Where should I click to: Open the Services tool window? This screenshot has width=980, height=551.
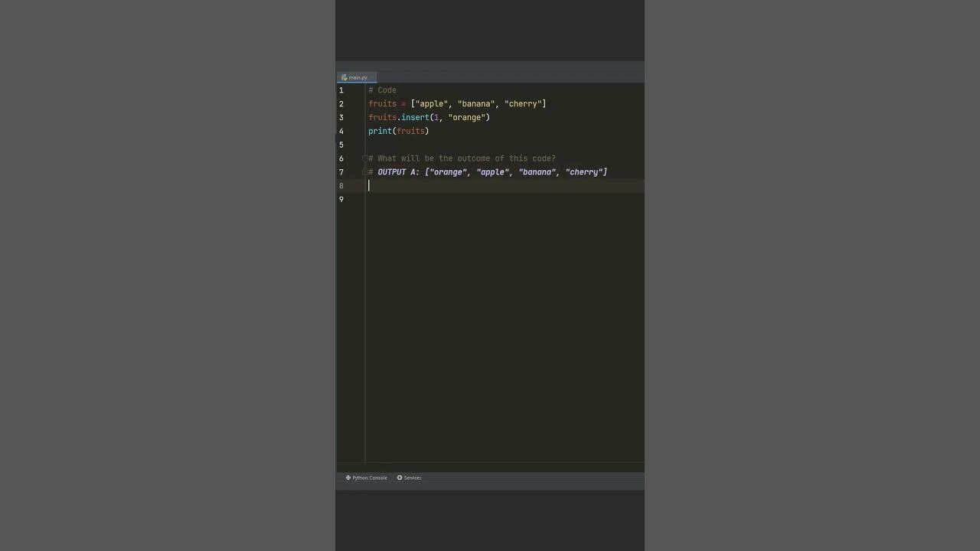pos(410,478)
